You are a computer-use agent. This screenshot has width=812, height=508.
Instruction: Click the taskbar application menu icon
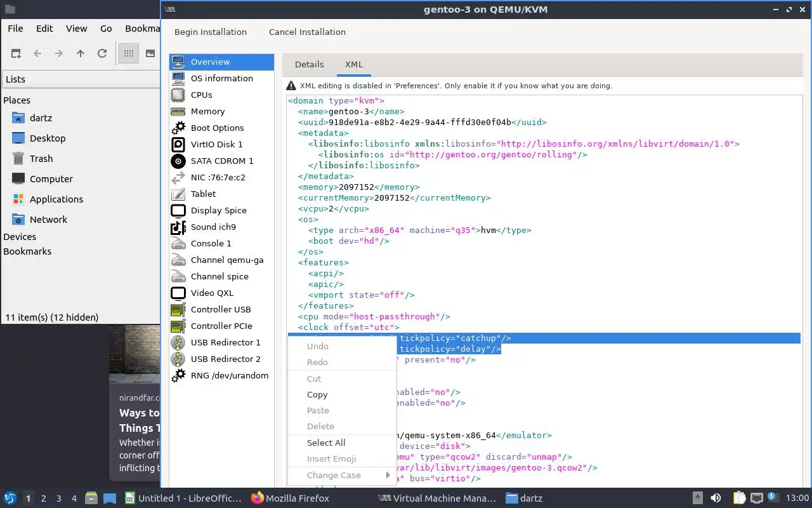(x=10, y=498)
